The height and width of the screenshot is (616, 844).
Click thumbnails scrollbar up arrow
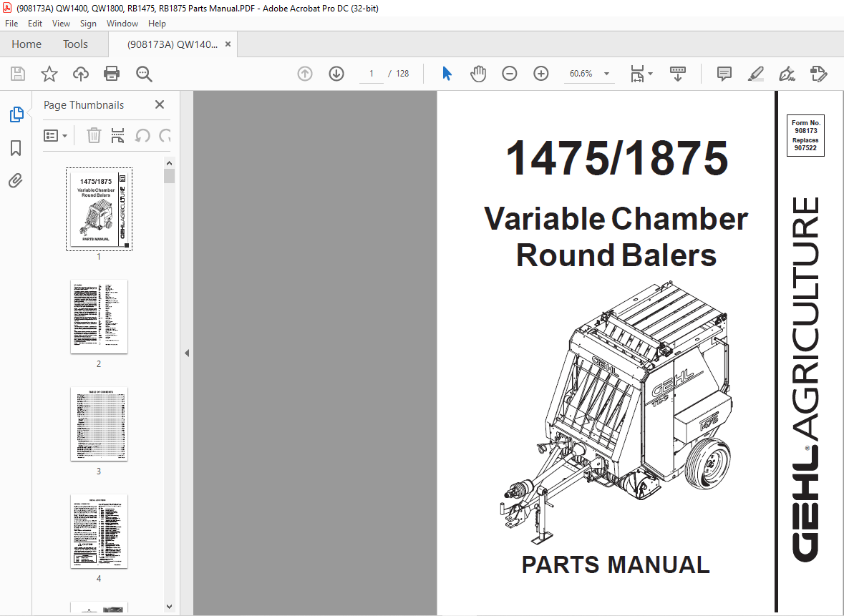pyautogui.click(x=169, y=163)
